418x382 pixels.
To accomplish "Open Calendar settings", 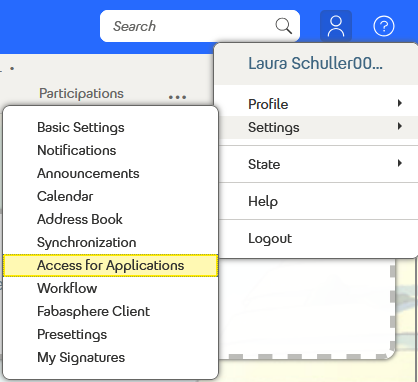I will click(111, 196).
